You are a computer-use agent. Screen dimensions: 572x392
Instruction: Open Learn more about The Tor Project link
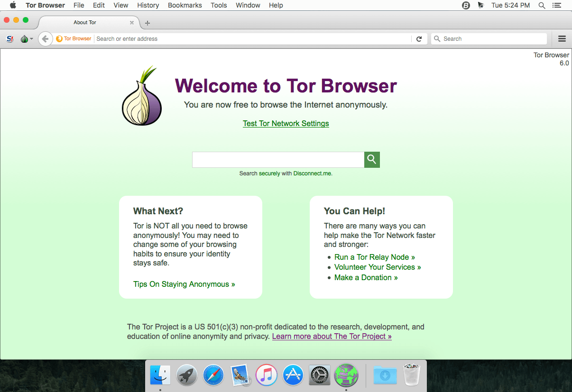pyautogui.click(x=332, y=336)
